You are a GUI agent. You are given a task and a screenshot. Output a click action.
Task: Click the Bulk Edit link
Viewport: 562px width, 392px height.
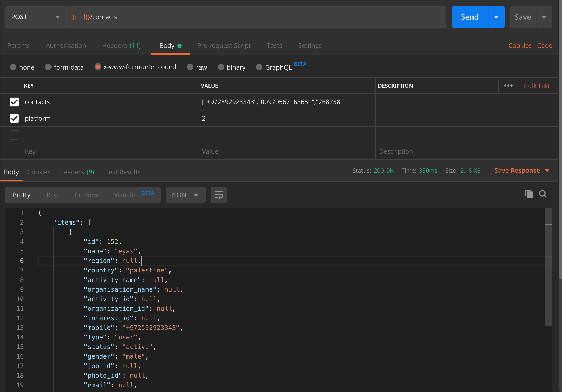tap(537, 86)
